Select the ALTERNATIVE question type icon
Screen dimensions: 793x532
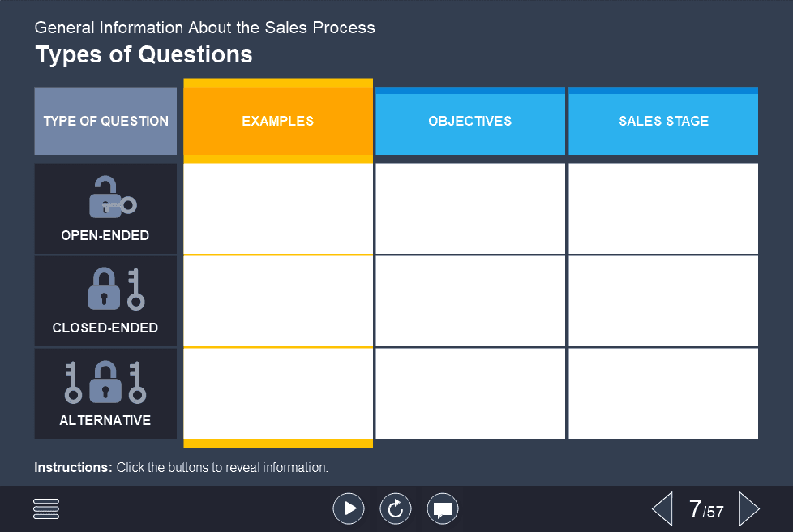(105, 381)
